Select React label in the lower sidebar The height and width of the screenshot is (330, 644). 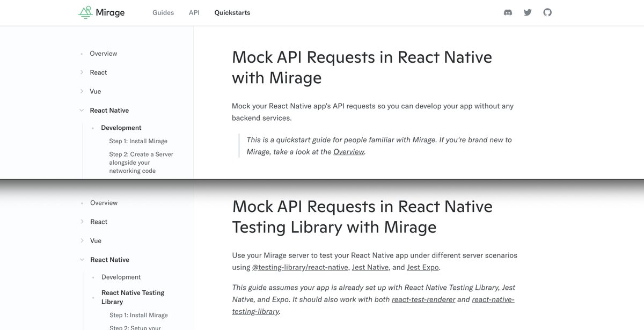(99, 222)
